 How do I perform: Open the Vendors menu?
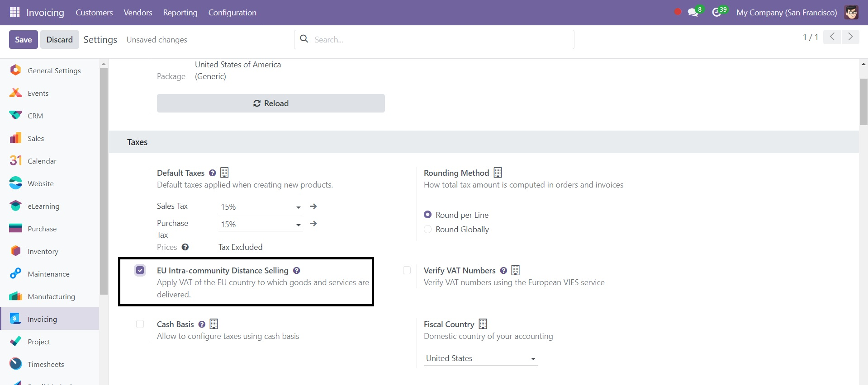138,13
